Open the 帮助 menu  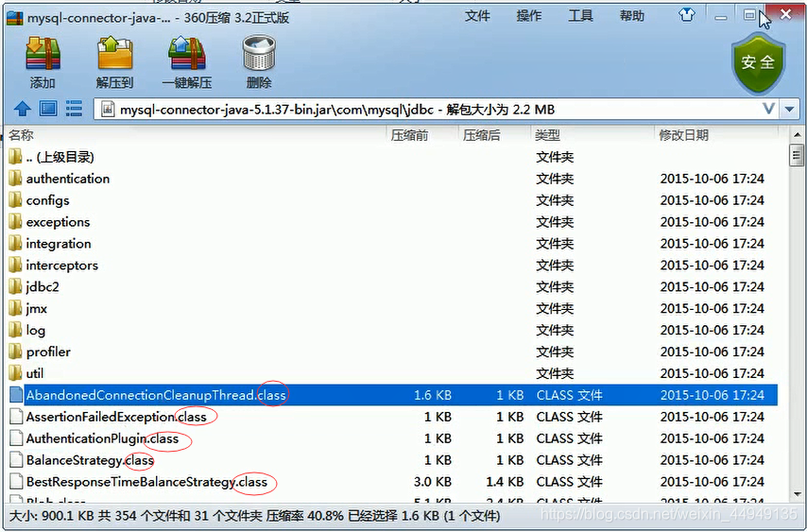click(x=632, y=16)
